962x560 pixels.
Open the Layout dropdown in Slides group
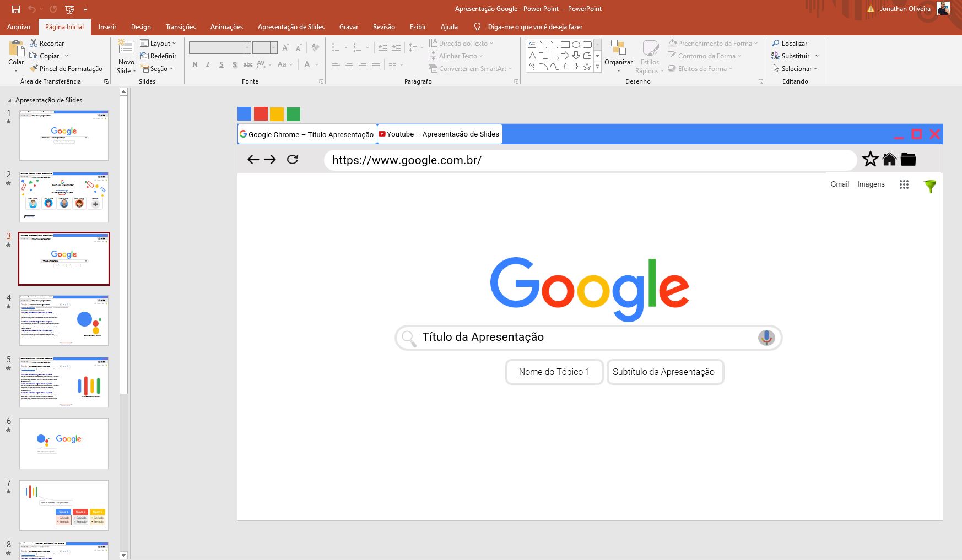tap(159, 43)
